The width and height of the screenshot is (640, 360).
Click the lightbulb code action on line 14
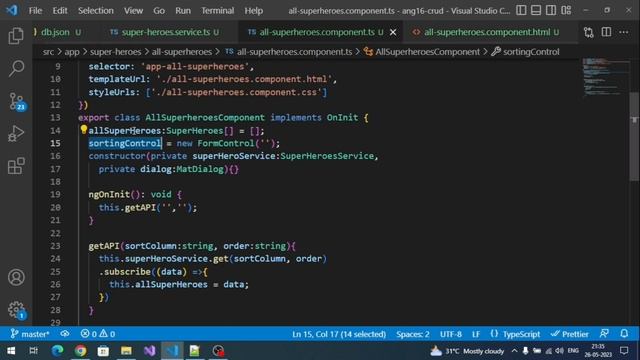tap(84, 130)
